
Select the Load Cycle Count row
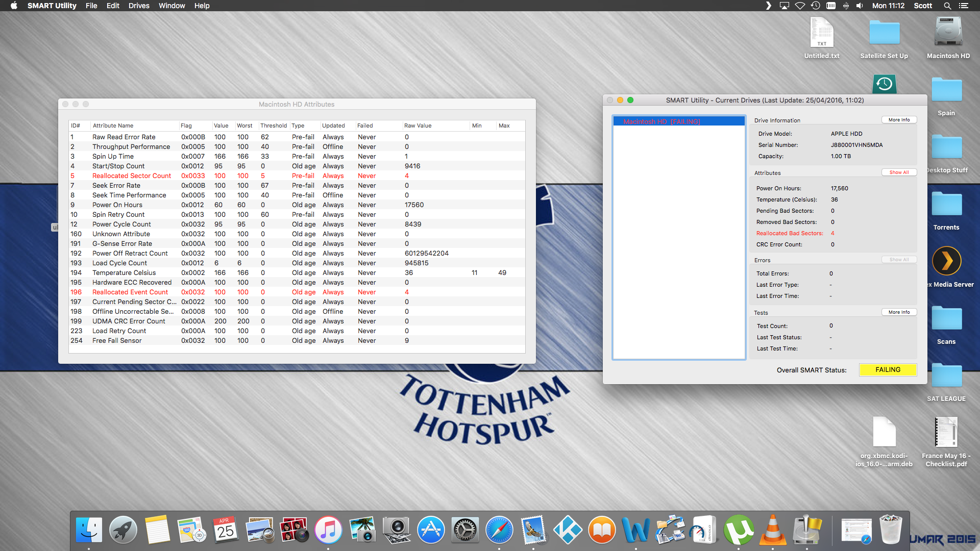[297, 263]
